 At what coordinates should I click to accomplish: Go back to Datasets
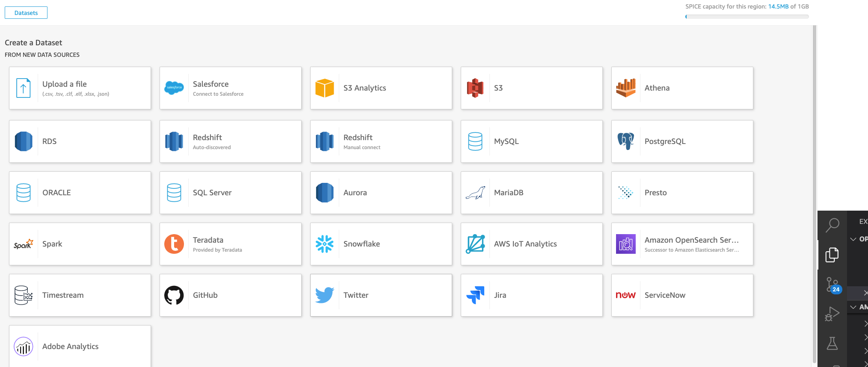(x=26, y=13)
